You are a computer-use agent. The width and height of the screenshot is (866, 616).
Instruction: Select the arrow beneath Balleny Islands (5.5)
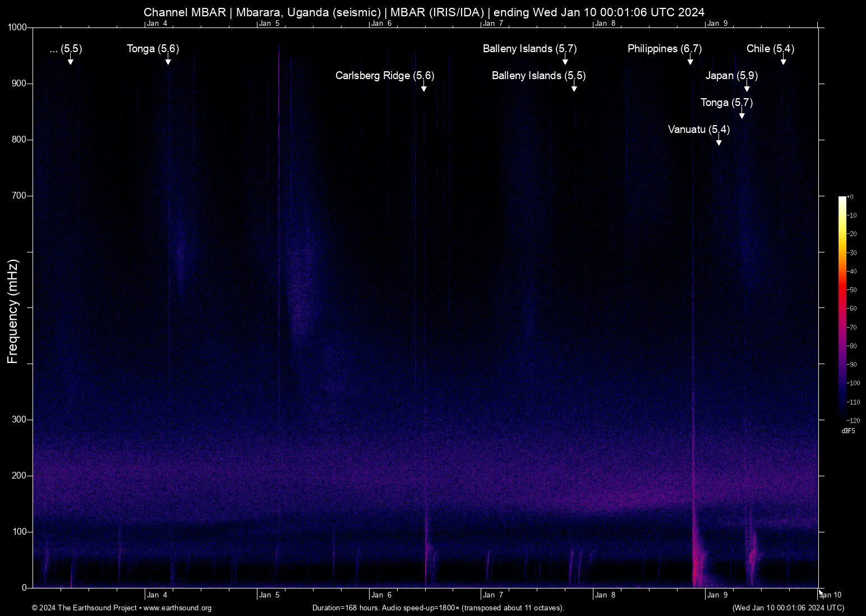pos(574,88)
